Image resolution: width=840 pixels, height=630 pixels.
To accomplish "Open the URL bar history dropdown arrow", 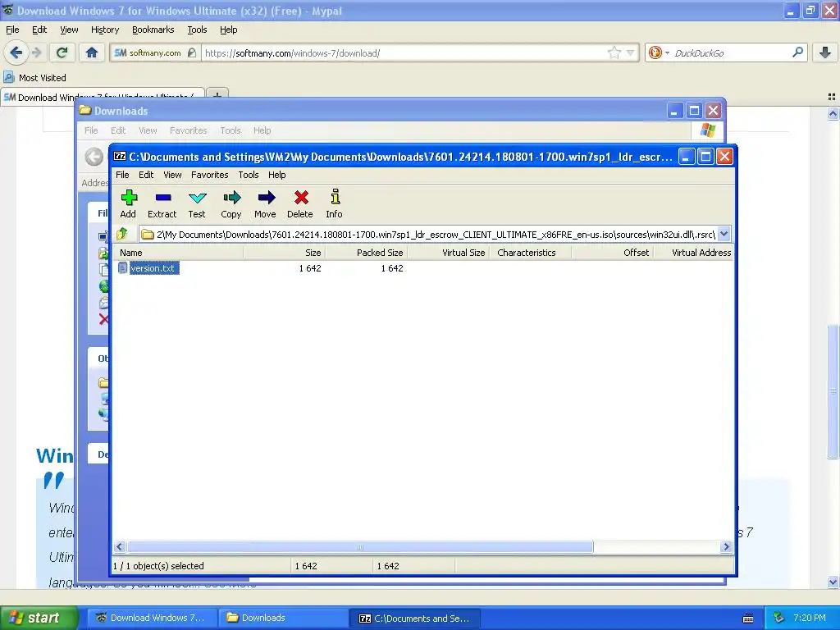I will pos(631,52).
